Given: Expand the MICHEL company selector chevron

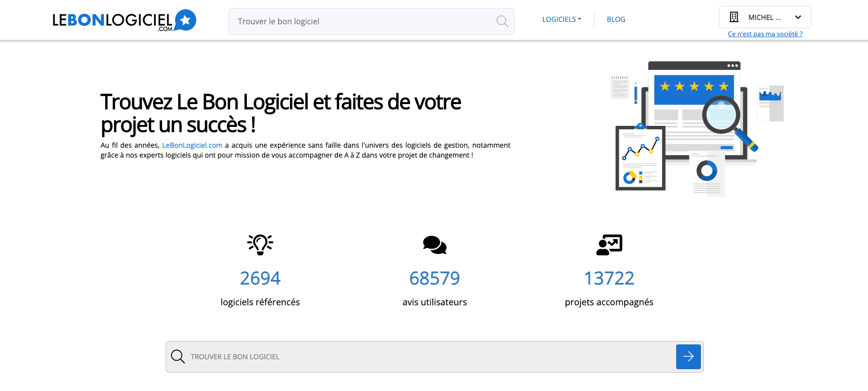Looking at the screenshot, I should pos(798,17).
